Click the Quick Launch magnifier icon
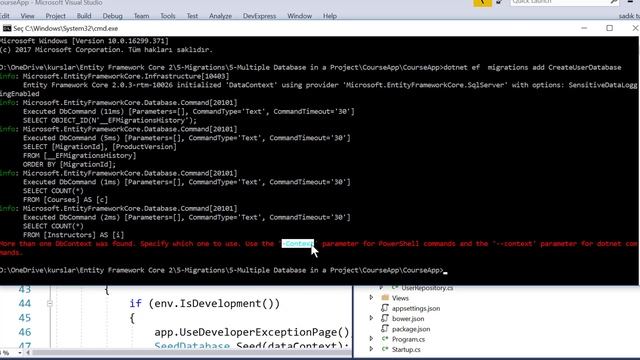 [x=614, y=2]
